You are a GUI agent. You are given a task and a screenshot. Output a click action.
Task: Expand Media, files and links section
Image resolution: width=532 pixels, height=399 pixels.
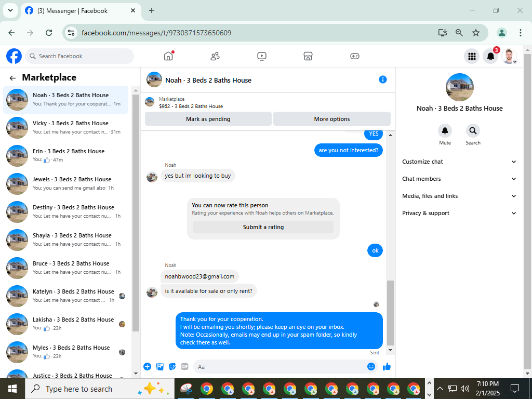coord(459,196)
